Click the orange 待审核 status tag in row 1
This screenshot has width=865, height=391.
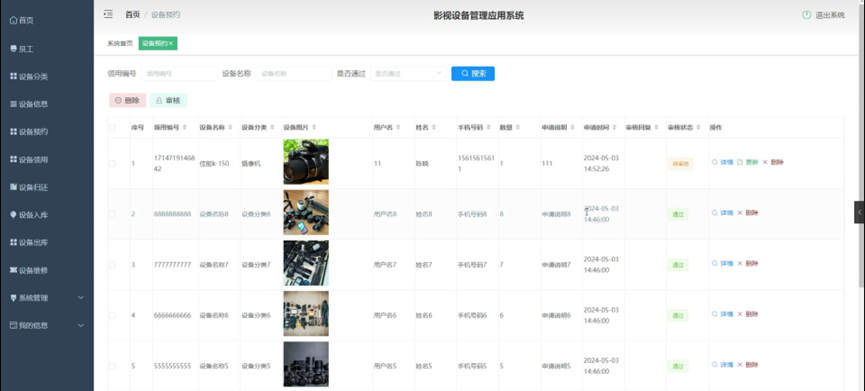point(680,164)
